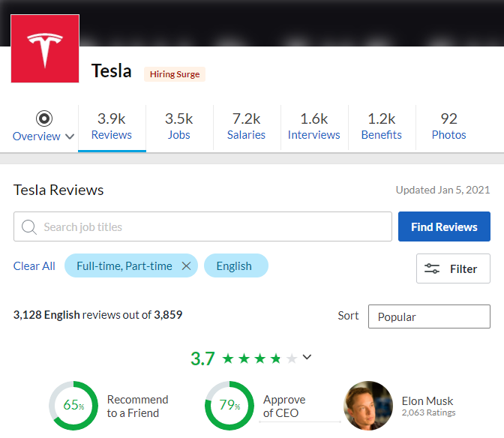Open the Sort by Popular dropdown
Image resolution: width=504 pixels, height=438 pixels.
click(429, 316)
